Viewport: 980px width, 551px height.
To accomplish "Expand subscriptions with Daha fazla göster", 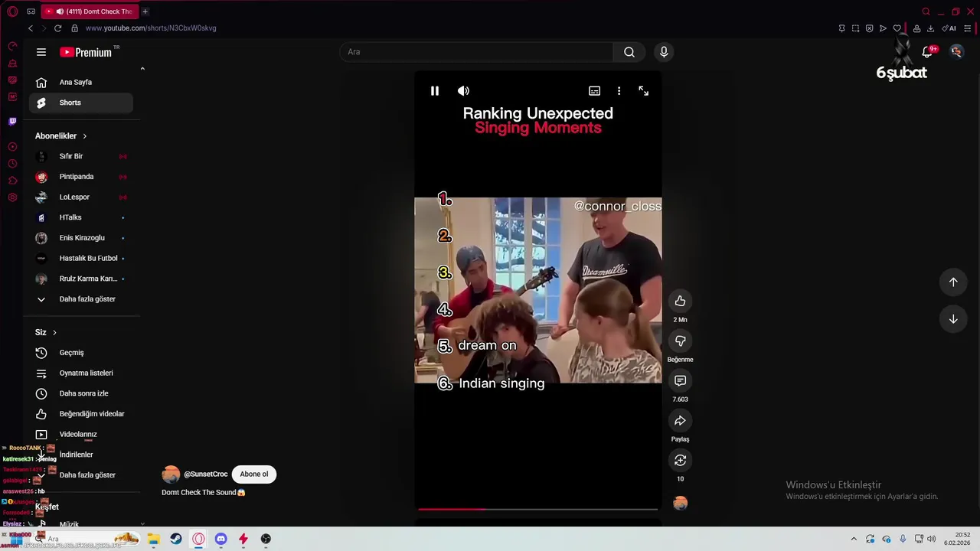I will pos(81,299).
